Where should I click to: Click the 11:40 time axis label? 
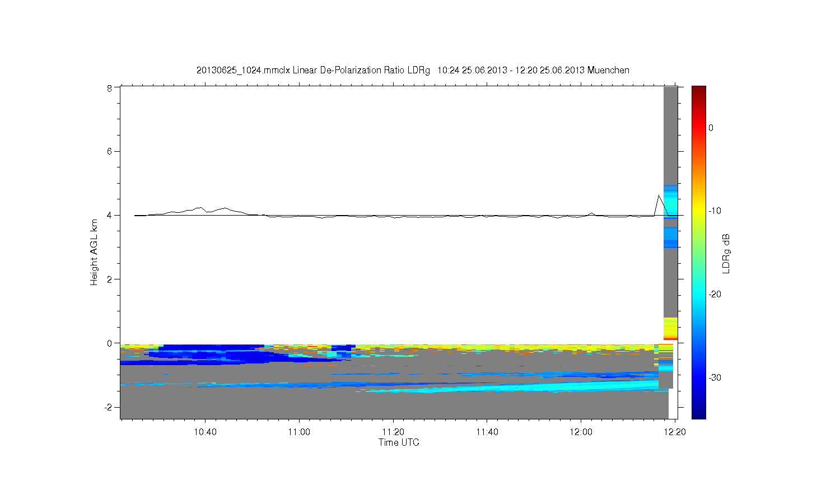point(487,432)
